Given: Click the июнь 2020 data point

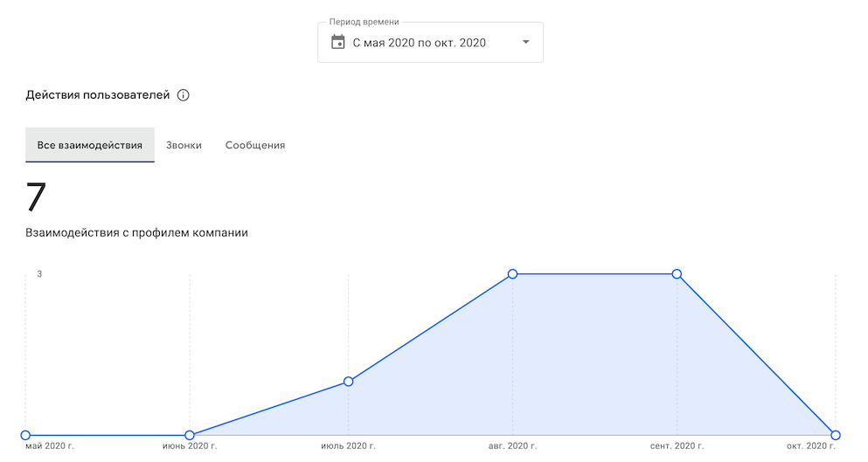Looking at the screenshot, I should 190,436.
